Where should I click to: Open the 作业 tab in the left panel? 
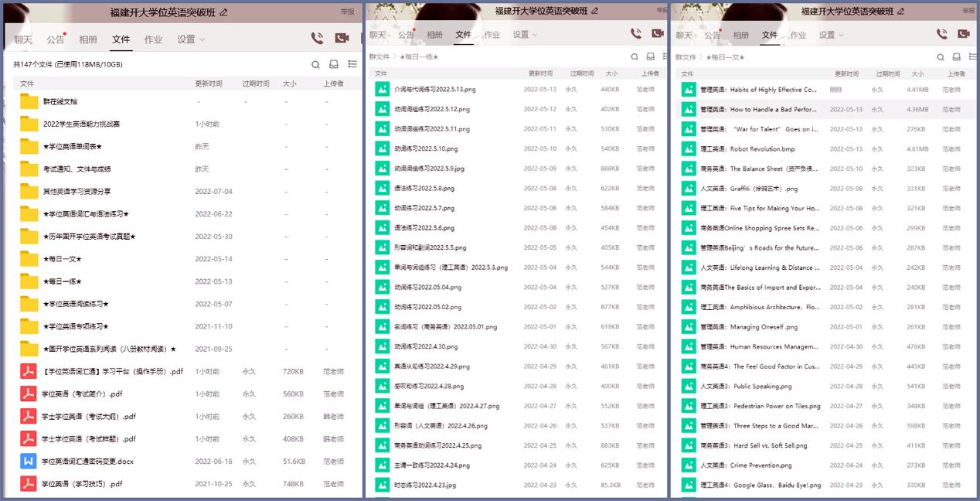click(153, 39)
